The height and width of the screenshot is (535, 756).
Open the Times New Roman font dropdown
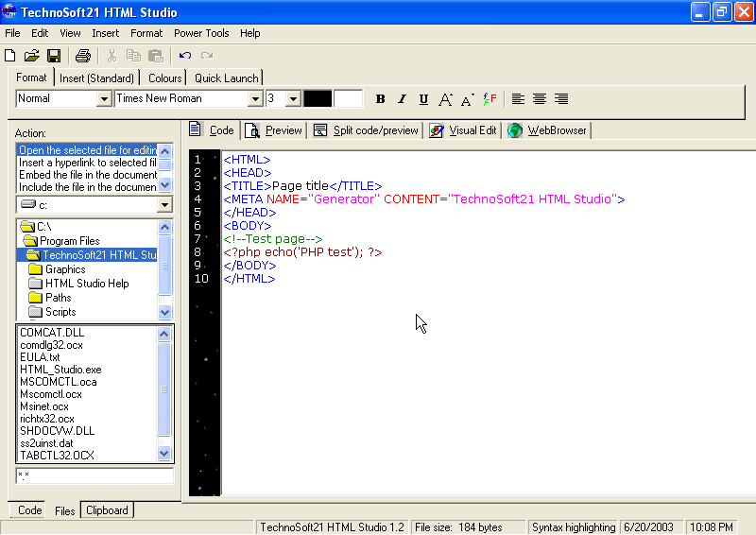click(255, 99)
